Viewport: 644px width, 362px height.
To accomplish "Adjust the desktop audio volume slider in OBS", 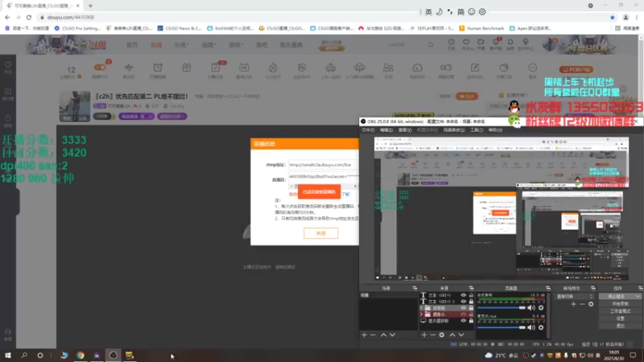I will (502, 308).
